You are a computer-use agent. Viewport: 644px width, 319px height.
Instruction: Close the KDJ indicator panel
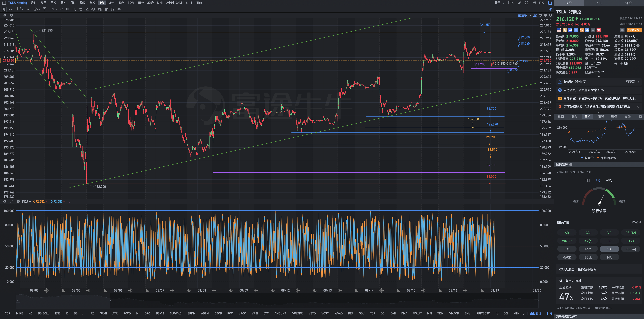coord(18,201)
